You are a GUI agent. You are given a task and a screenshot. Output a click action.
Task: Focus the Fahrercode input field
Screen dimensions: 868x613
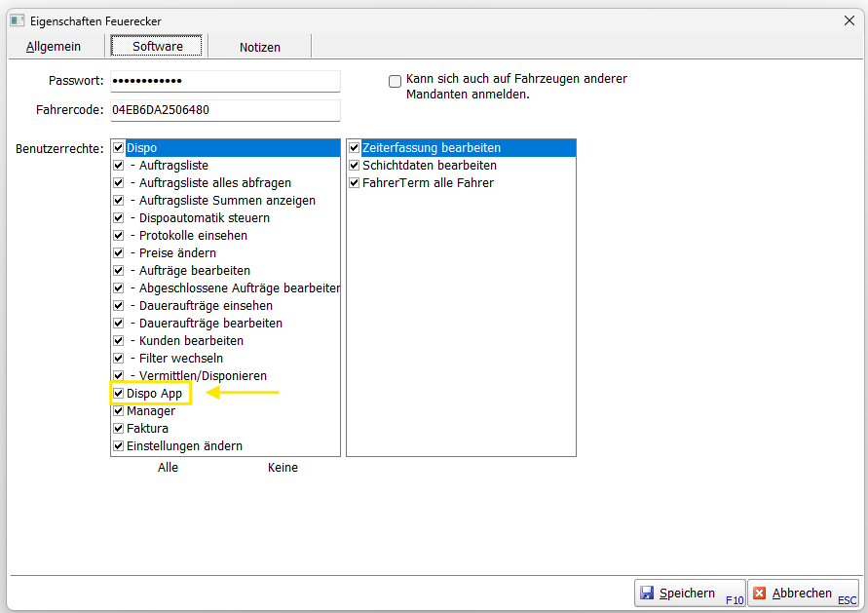pyautogui.click(x=224, y=110)
